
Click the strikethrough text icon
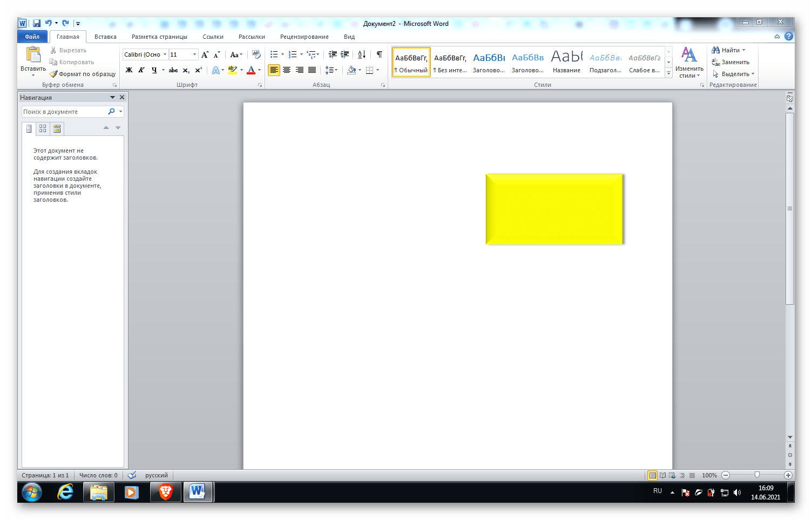tap(173, 70)
